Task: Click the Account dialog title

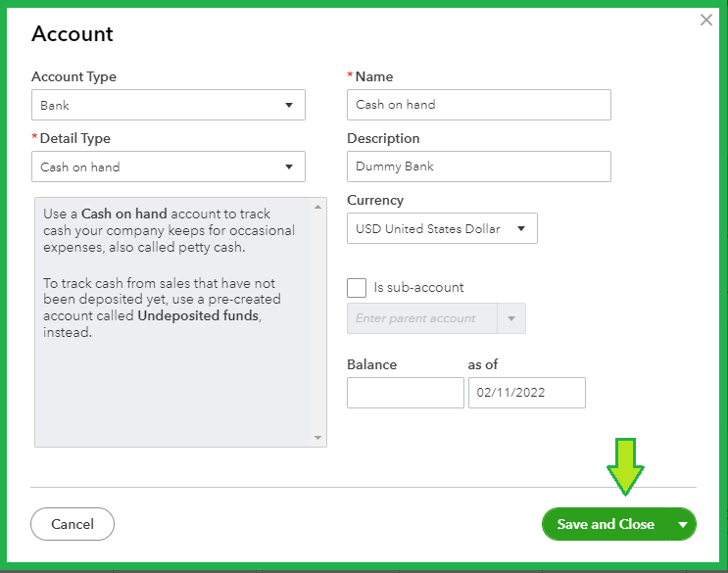Action: click(x=73, y=33)
